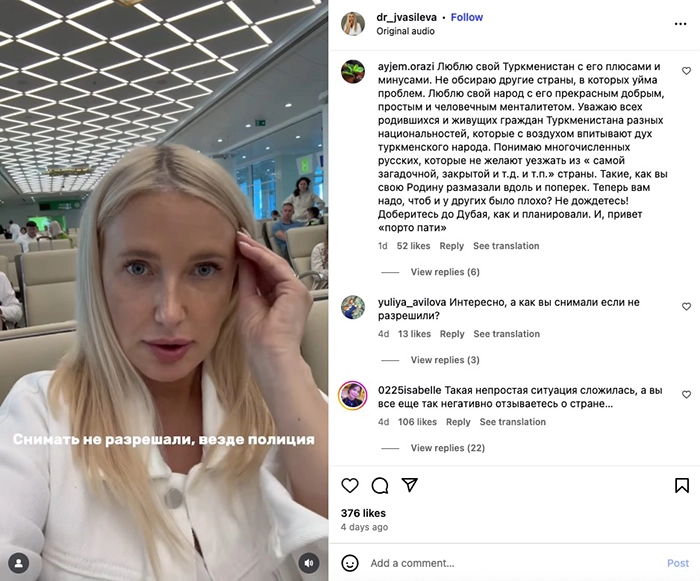Image resolution: width=700 pixels, height=581 pixels.
Task: Like the post with the heart icon
Action: tap(350, 485)
